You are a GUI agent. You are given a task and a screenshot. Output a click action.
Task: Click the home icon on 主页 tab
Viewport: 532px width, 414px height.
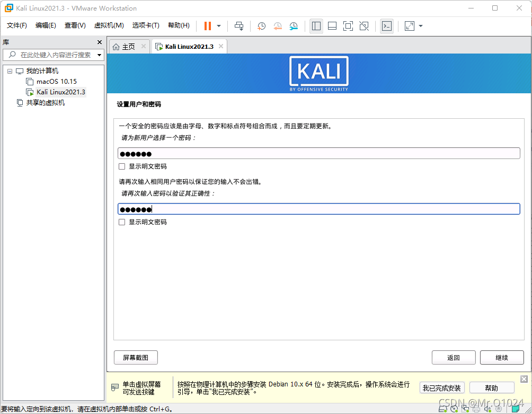pyautogui.click(x=116, y=47)
